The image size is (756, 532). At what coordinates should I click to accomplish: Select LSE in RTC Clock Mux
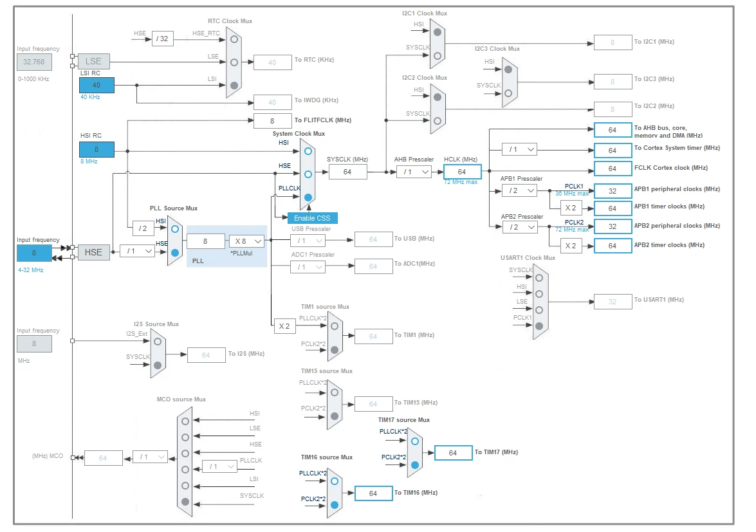point(234,62)
